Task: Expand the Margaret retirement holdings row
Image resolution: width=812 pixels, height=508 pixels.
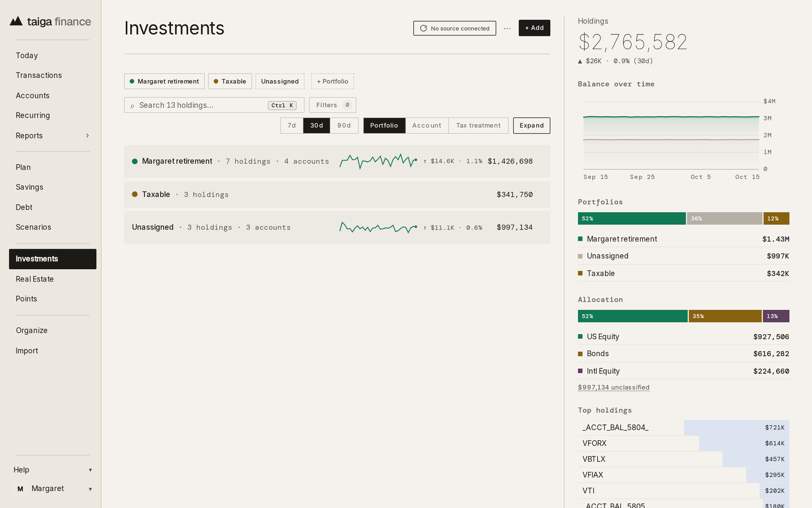Action: [x=337, y=161]
